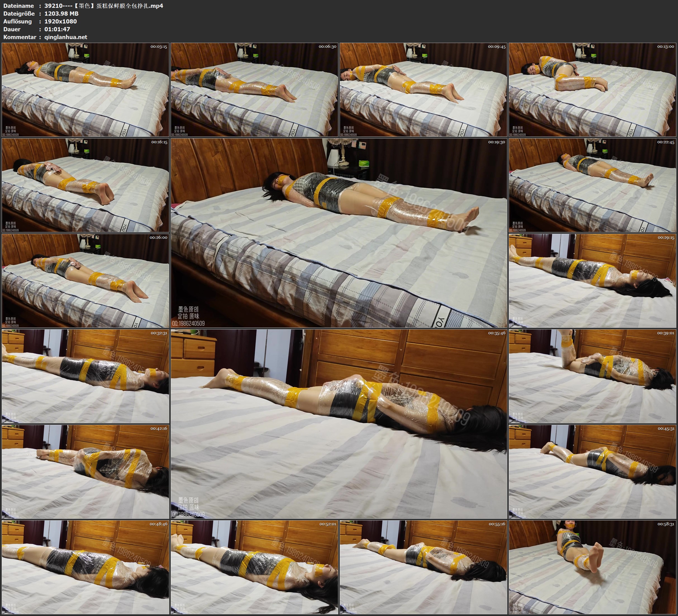Select the thumbnail at 00:06:30
Image resolution: width=678 pixels, height=616 pixels.
tap(254, 90)
